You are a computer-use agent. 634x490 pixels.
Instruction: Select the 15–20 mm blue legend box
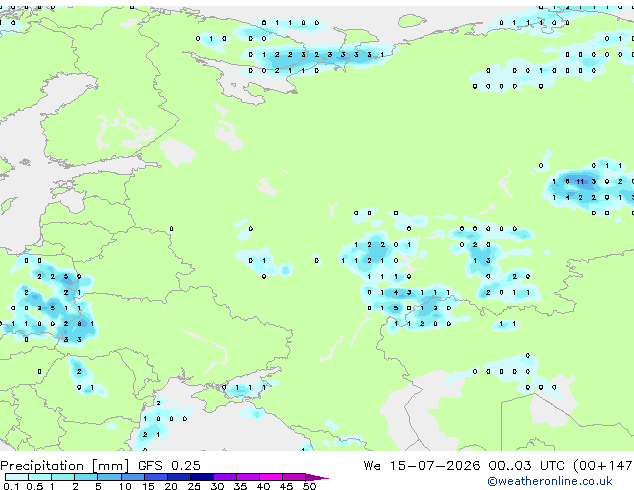pyautogui.click(x=156, y=477)
